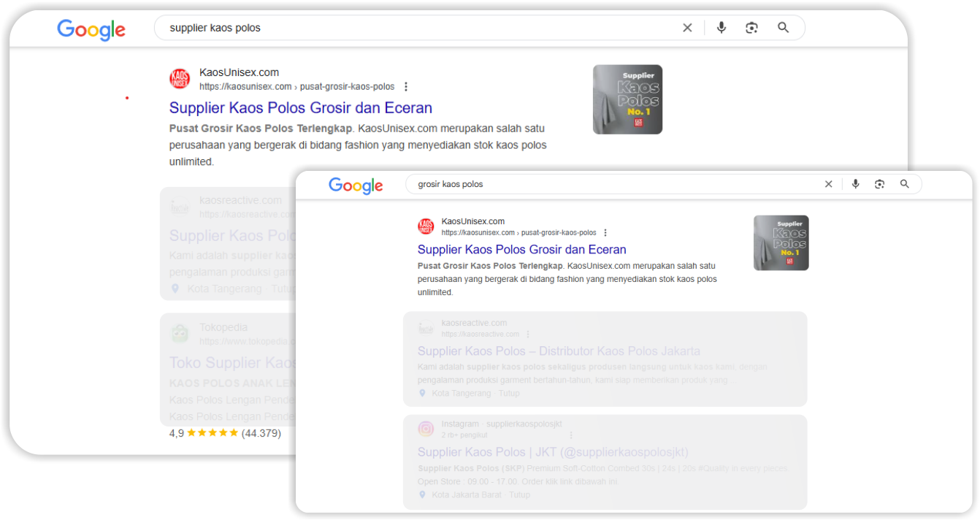This screenshot has height=520, width=980.
Task: Click map pin icon beside 'Kota Tangerang' in 'grosir kaos polos' window
Action: [x=422, y=393]
